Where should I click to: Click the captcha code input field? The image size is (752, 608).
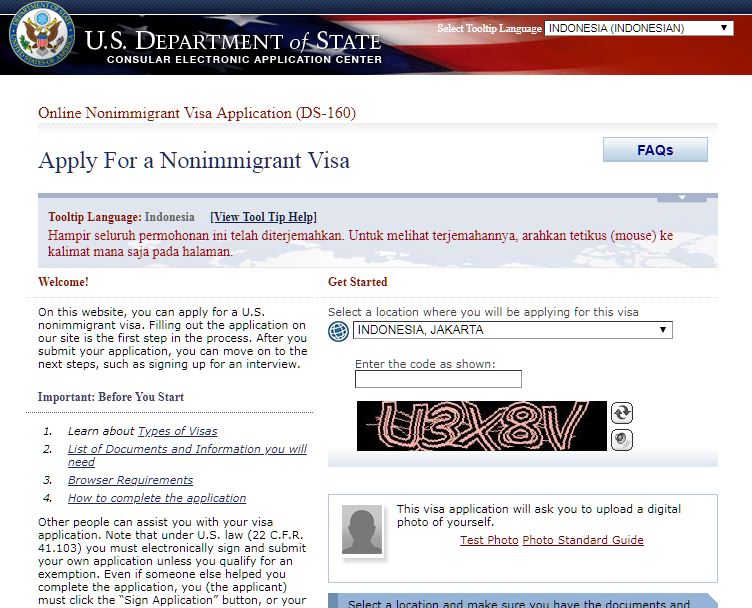(438, 379)
